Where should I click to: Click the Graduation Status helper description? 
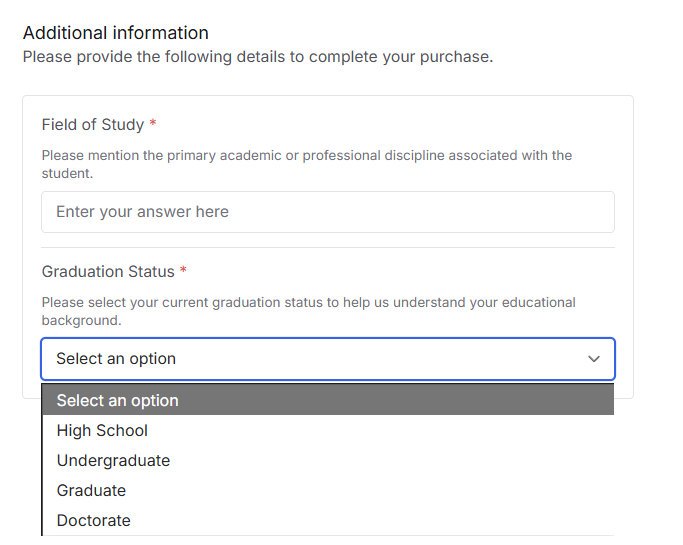pos(308,311)
